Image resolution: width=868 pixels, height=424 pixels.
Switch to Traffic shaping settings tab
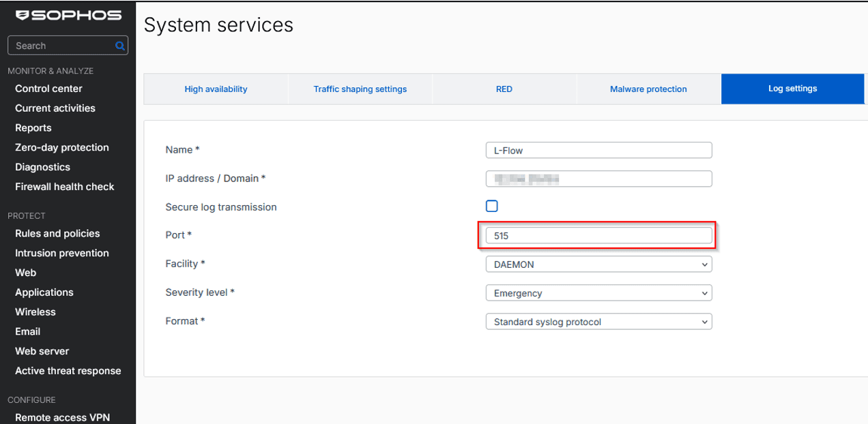click(360, 89)
